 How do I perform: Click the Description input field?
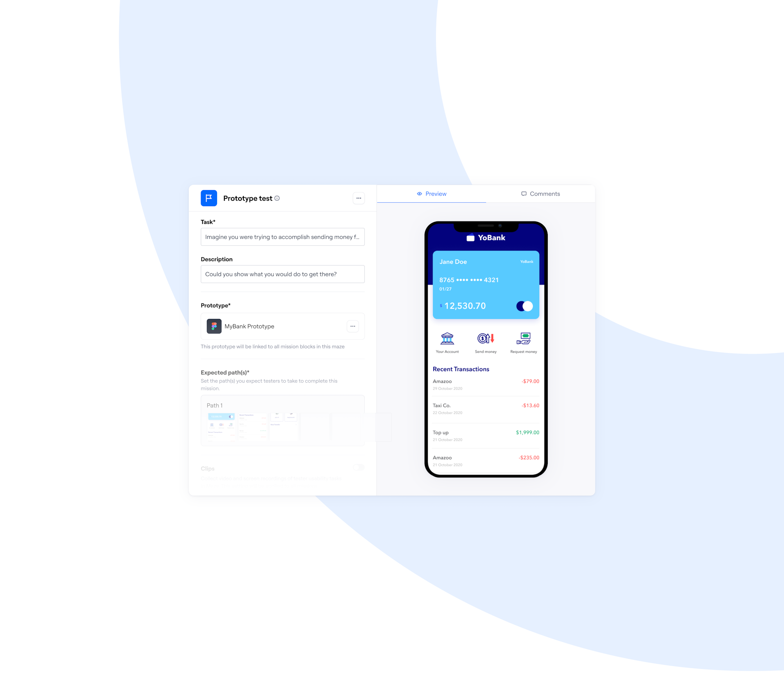[x=283, y=274]
